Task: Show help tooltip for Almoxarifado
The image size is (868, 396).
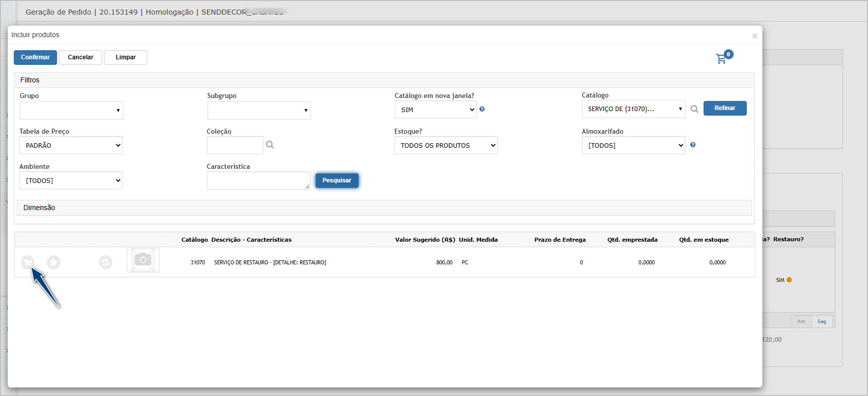Action: [x=693, y=145]
